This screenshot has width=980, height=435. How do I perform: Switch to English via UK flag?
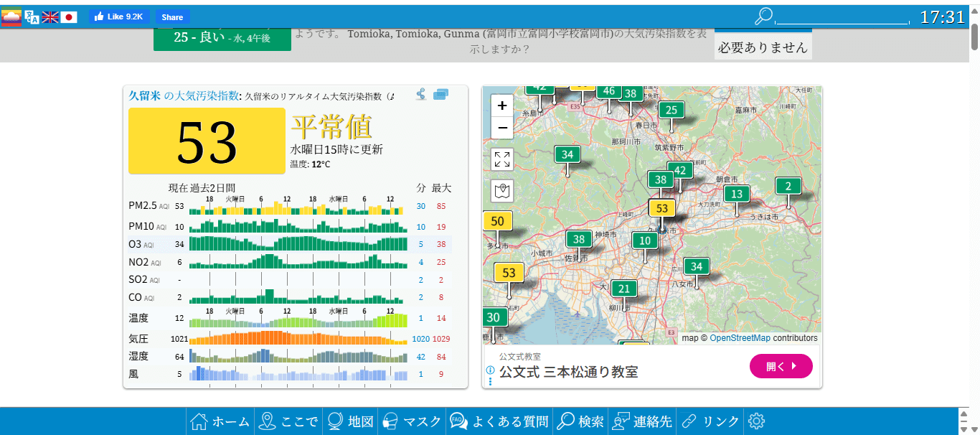click(x=50, y=17)
